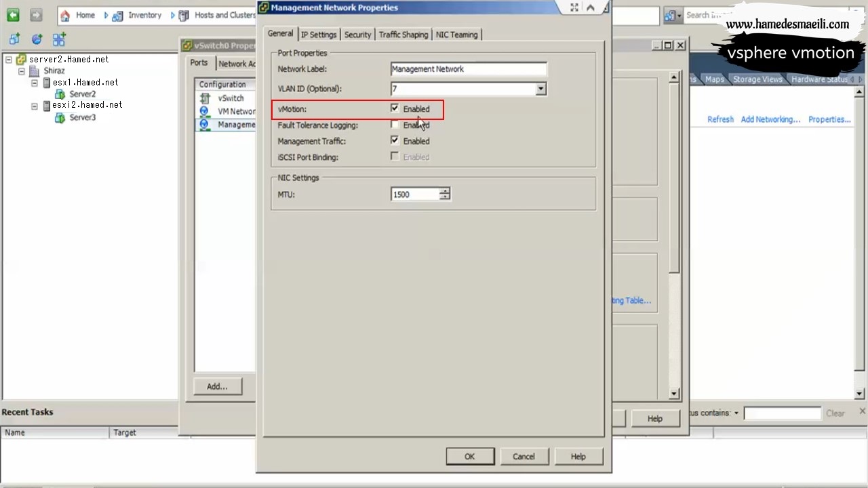Click the esx1.Hamed.net host icon
This screenshot has width=868, height=488.
[47, 83]
